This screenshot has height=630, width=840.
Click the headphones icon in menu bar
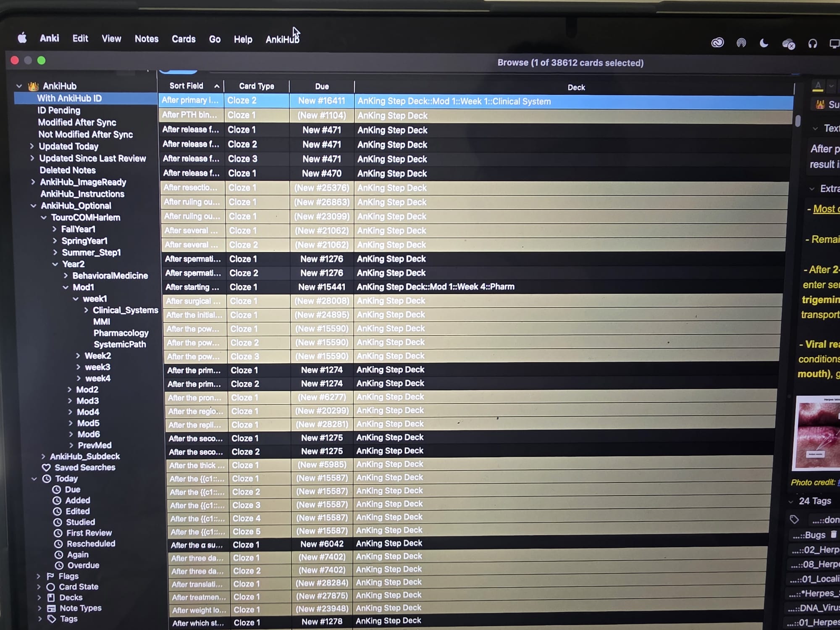coord(812,44)
